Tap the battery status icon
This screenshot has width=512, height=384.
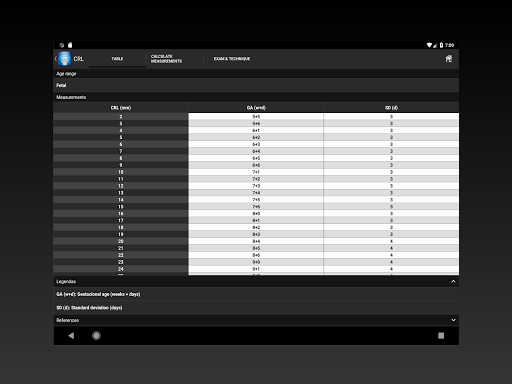[441, 45]
